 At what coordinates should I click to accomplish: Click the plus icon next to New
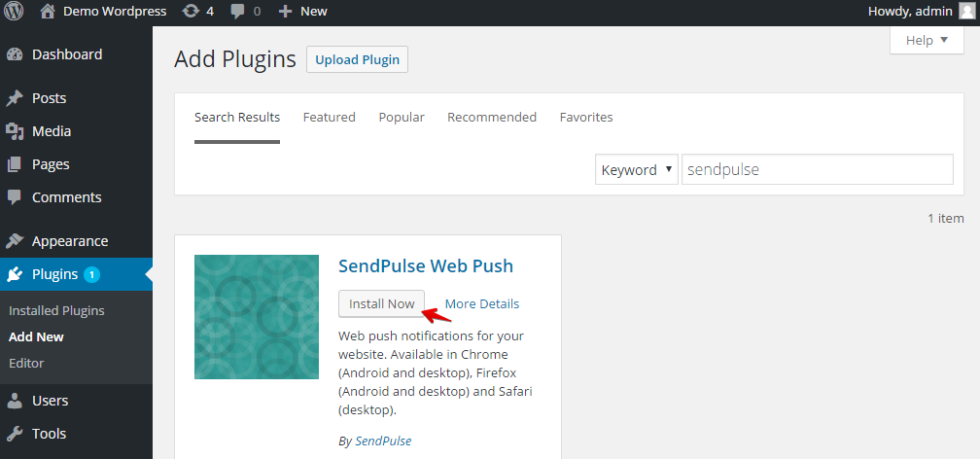285,12
